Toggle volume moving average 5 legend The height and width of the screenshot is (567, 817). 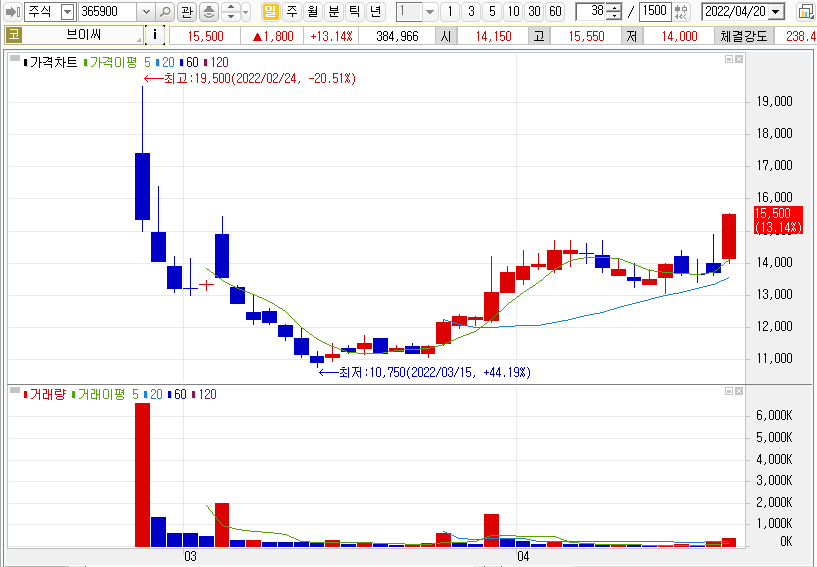(105, 395)
